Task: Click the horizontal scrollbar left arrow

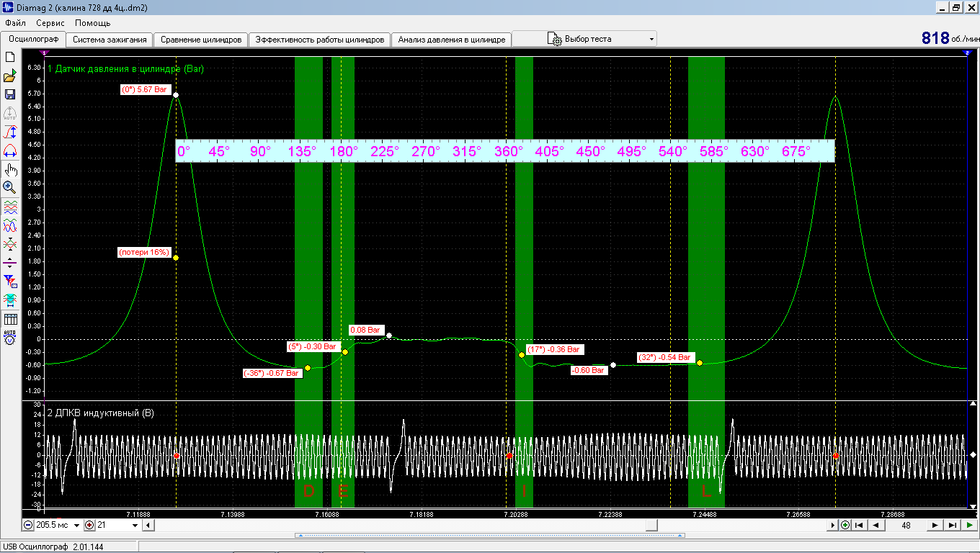Action: 148,525
